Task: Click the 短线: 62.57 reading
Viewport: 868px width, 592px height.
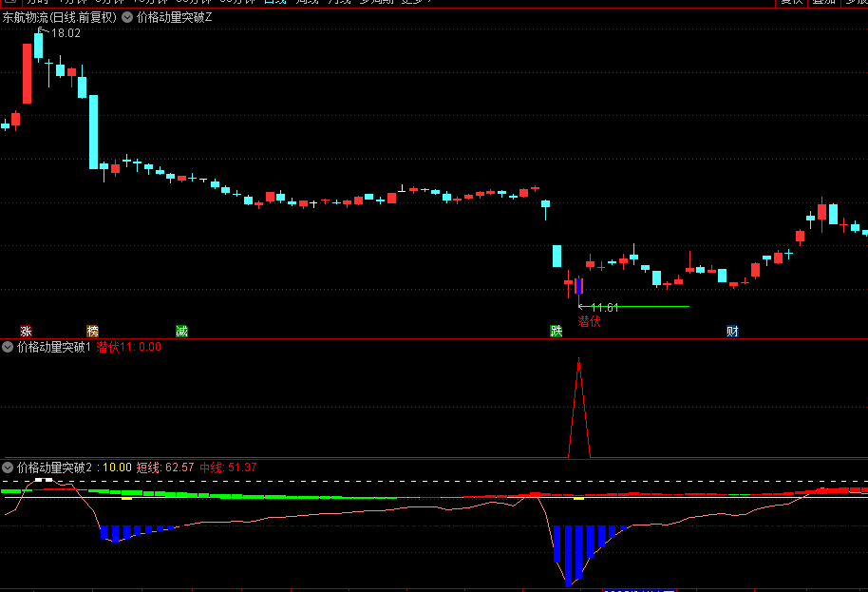Action: (165, 468)
